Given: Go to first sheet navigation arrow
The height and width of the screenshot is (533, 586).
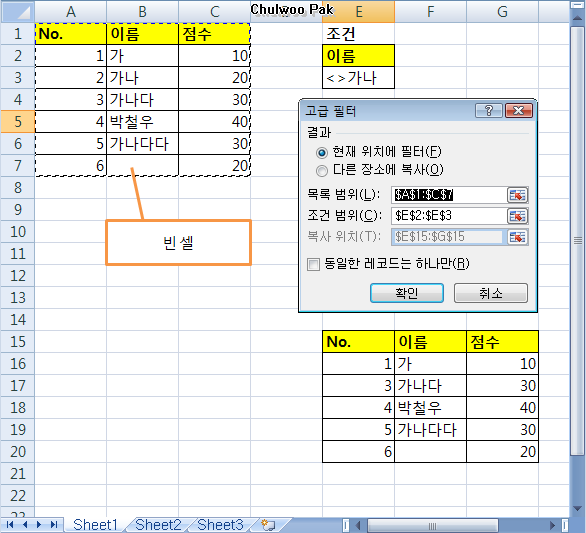Looking at the screenshot, I should click(10, 525).
